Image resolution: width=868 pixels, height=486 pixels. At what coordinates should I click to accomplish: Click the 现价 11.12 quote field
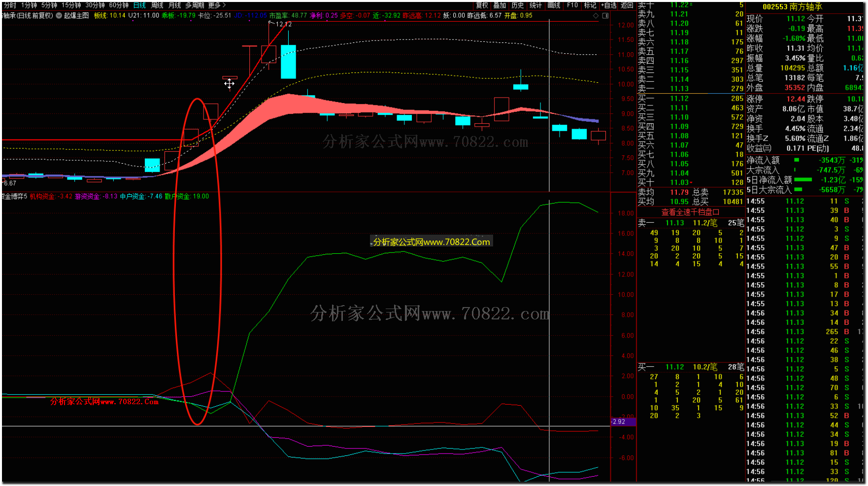[x=776, y=19]
